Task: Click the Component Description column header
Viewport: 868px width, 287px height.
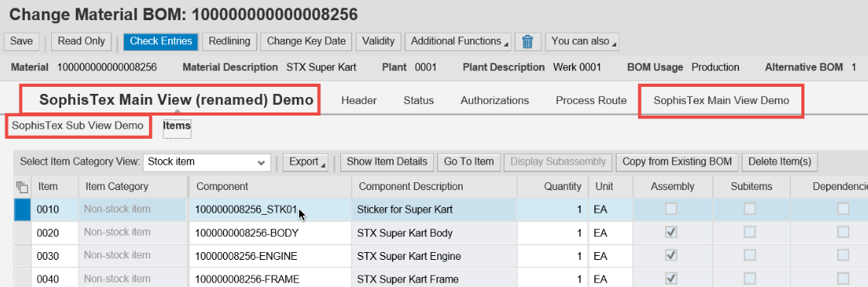Action: click(x=435, y=187)
